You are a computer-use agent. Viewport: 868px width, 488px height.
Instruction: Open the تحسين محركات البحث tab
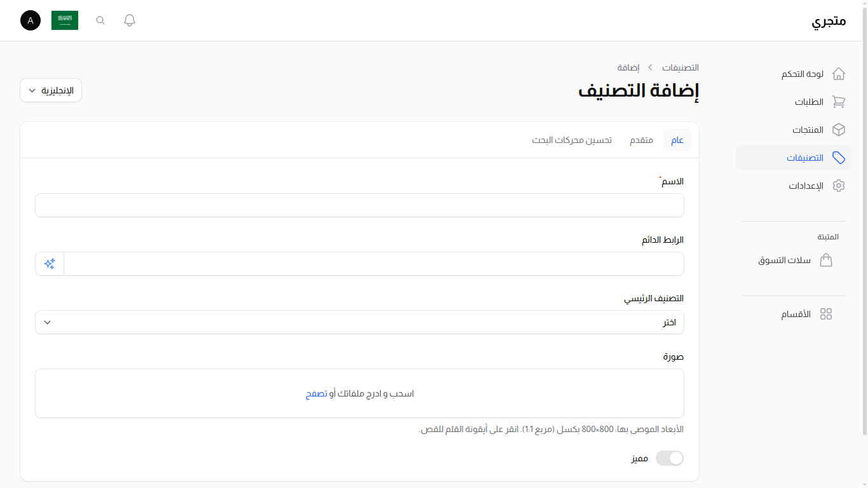572,140
